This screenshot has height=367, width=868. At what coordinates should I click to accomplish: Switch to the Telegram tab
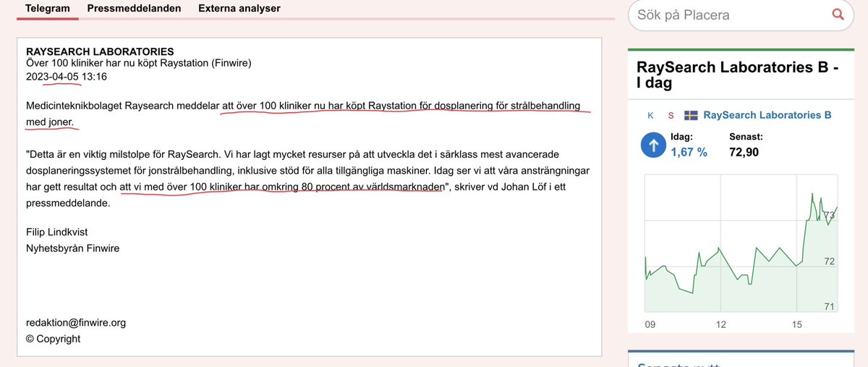click(x=48, y=9)
